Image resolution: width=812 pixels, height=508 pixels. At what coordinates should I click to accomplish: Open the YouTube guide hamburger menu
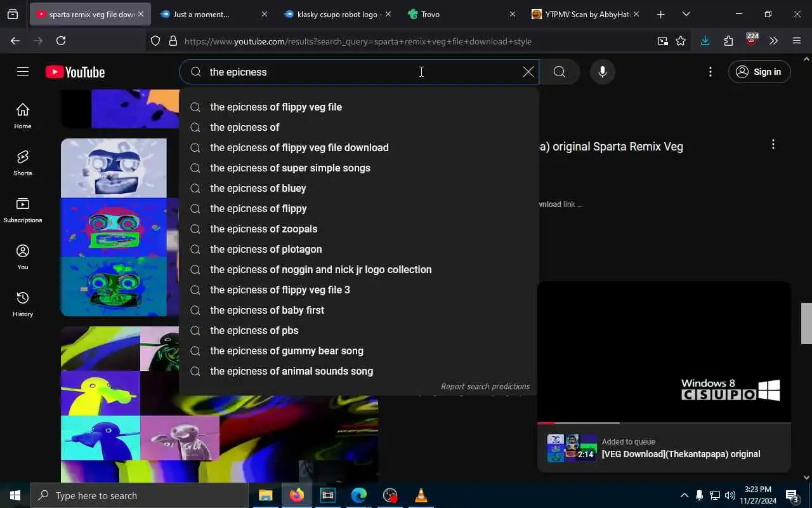(23, 72)
